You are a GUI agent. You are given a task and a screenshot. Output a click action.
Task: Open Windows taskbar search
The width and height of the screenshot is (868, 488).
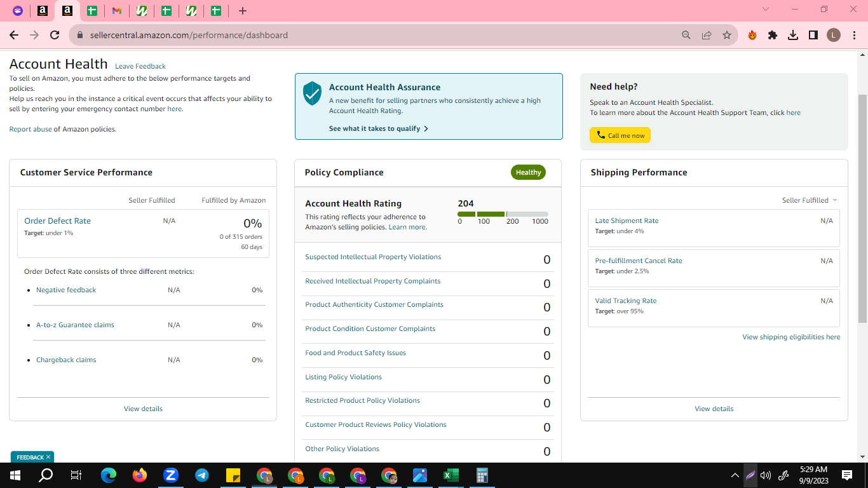(46, 475)
